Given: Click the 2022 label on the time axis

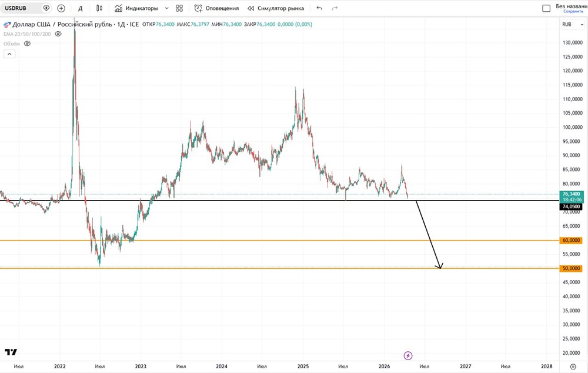Looking at the screenshot, I should pos(60,367).
